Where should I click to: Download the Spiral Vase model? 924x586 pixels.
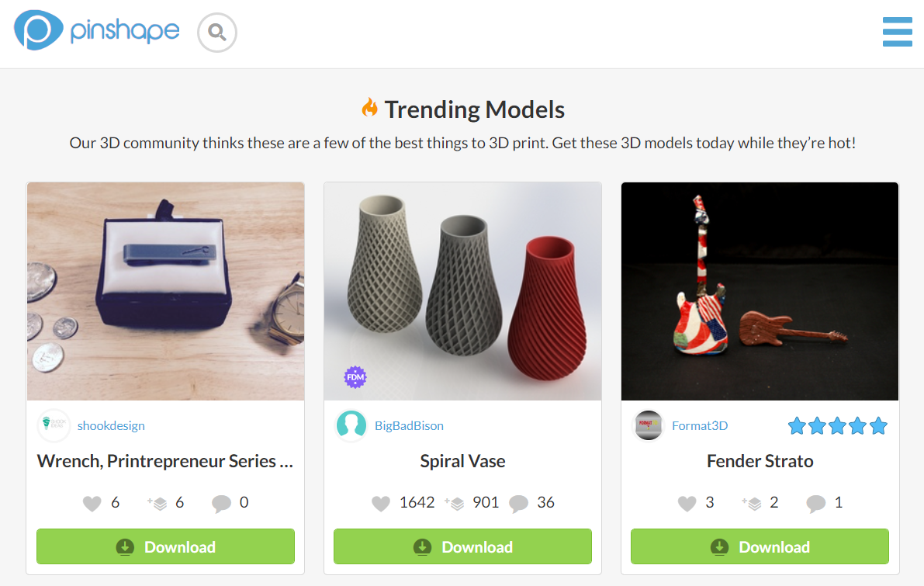(462, 546)
